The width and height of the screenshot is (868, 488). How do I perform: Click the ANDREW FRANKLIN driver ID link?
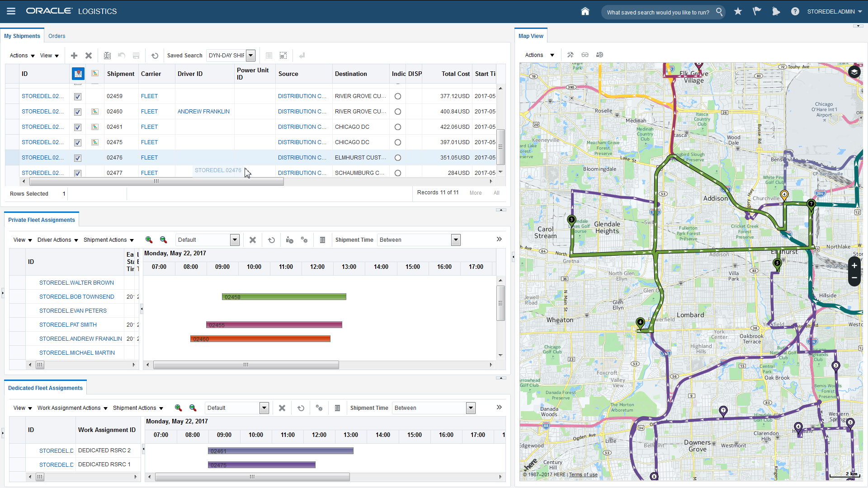click(203, 112)
